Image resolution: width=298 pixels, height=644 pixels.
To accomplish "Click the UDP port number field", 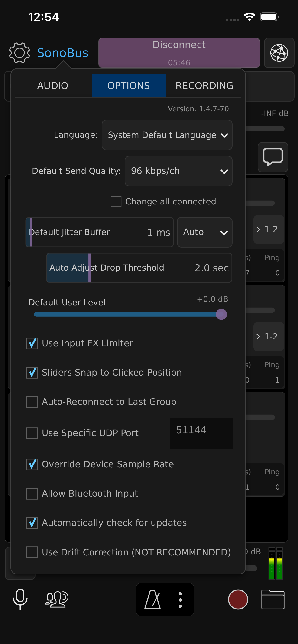I will point(201,433).
